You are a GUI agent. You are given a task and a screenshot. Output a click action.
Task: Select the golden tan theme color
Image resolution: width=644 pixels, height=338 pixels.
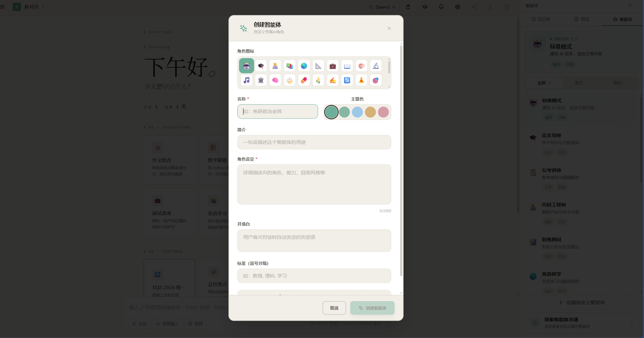[370, 112]
